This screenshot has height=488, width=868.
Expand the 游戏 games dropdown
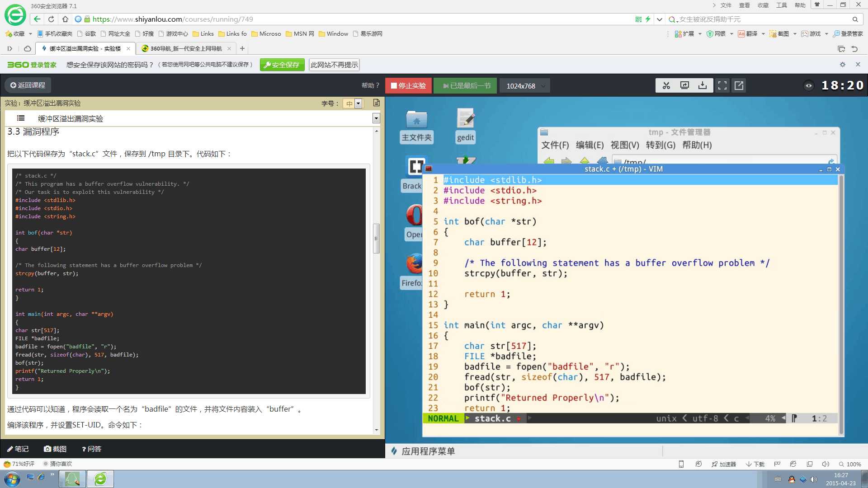(826, 34)
